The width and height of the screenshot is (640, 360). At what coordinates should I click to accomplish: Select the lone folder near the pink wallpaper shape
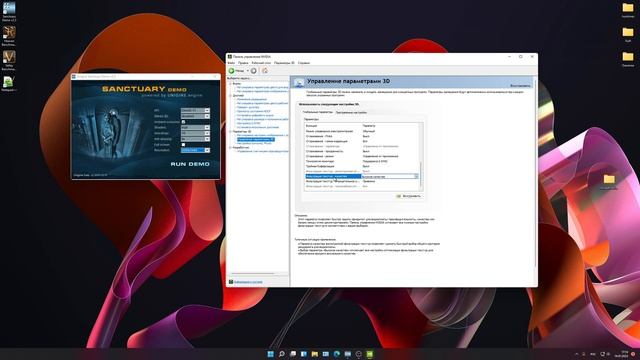[x=609, y=179]
